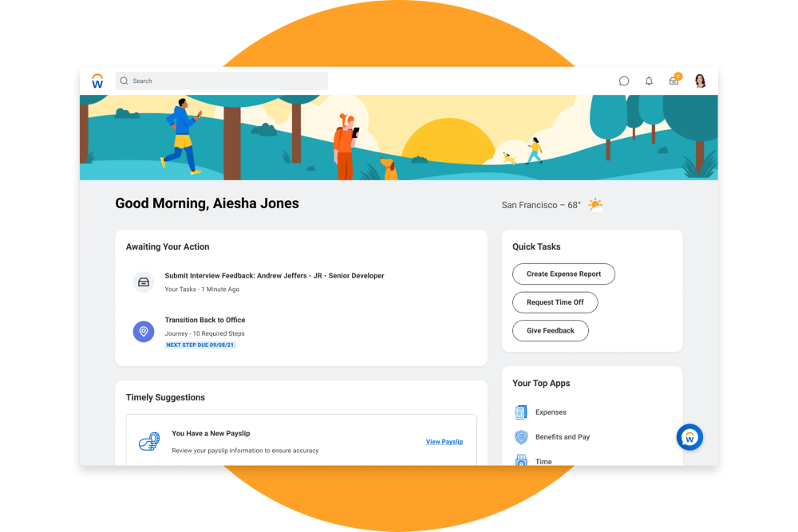
Task: Click the Transition Back to Office location icon
Action: click(x=144, y=331)
